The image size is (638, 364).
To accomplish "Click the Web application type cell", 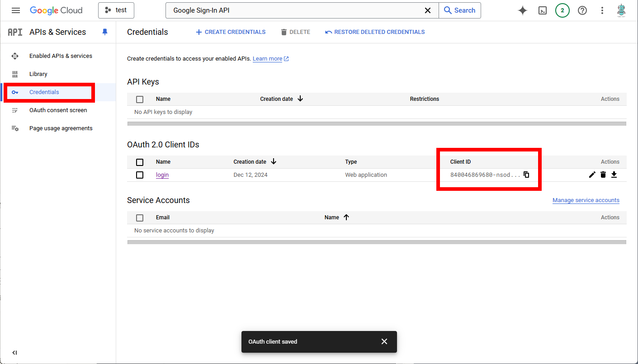I will [x=366, y=175].
